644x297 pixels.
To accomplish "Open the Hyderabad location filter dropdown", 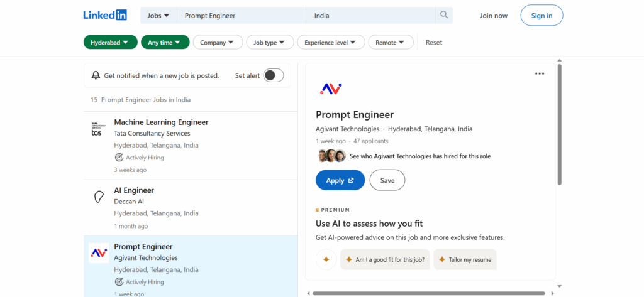I will (x=110, y=42).
